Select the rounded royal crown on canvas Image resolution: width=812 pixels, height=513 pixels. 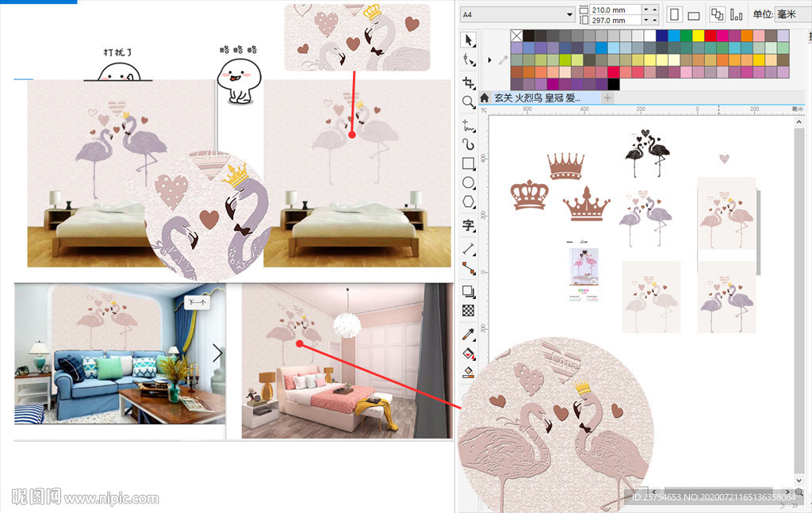(x=529, y=194)
